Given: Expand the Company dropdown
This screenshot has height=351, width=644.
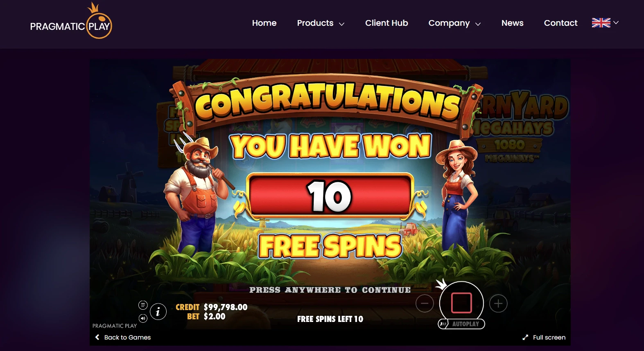Looking at the screenshot, I should (454, 23).
